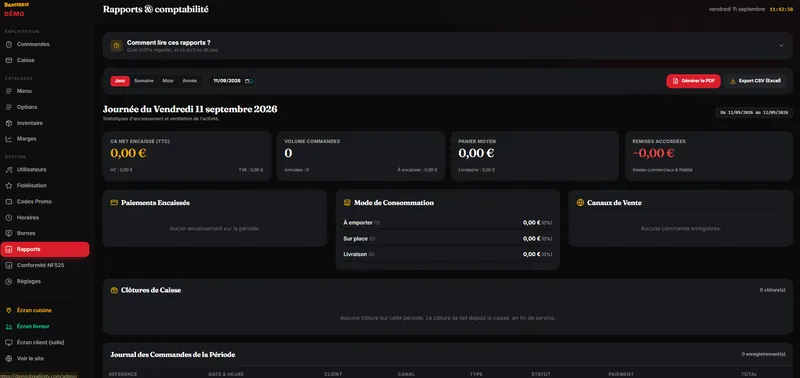
Task: Click the VOLUME COMMANDES card value 0
Action: [288, 153]
